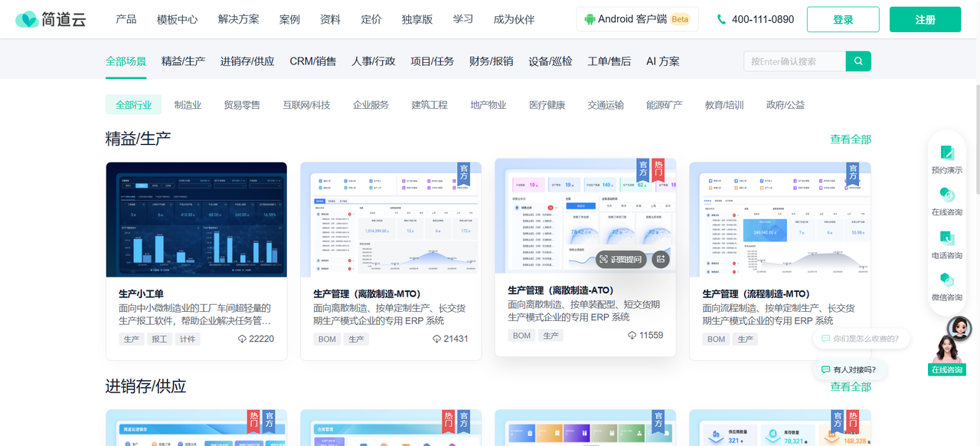Click the phone icon beside 400-111-0890
This screenshot has height=446, width=980.
721,19
